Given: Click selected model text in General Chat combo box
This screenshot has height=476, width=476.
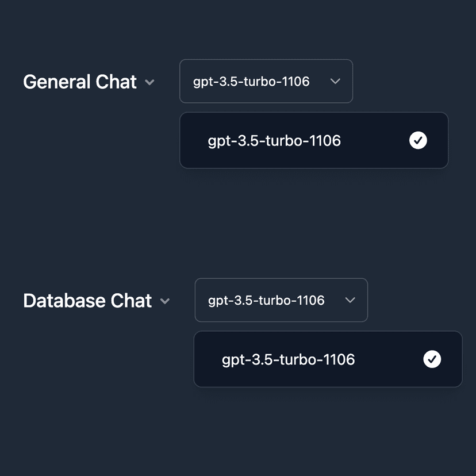Looking at the screenshot, I should pos(251,82).
